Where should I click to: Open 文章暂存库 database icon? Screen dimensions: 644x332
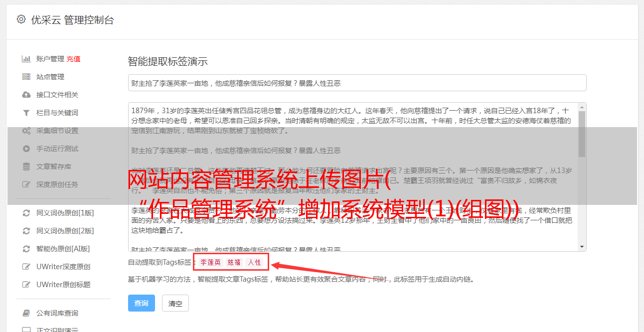pyautogui.click(x=26, y=166)
